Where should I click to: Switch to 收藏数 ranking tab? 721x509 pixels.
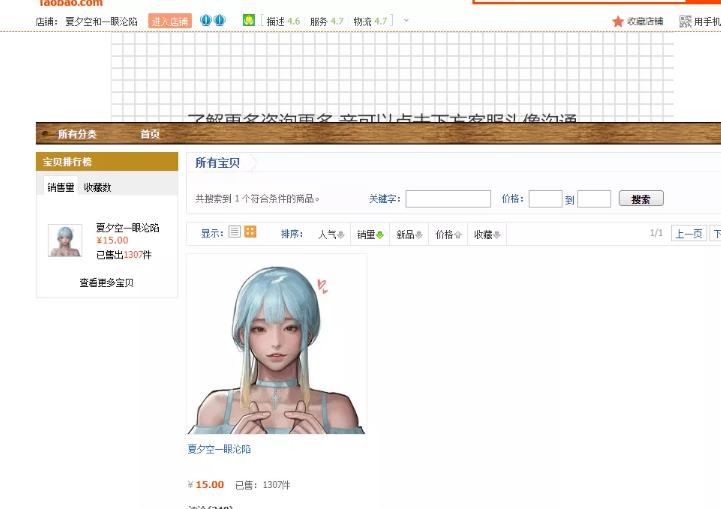tap(98, 187)
